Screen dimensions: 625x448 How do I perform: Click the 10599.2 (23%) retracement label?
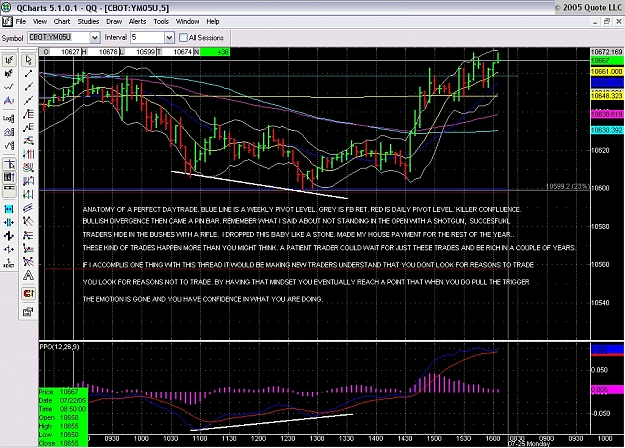(567, 186)
